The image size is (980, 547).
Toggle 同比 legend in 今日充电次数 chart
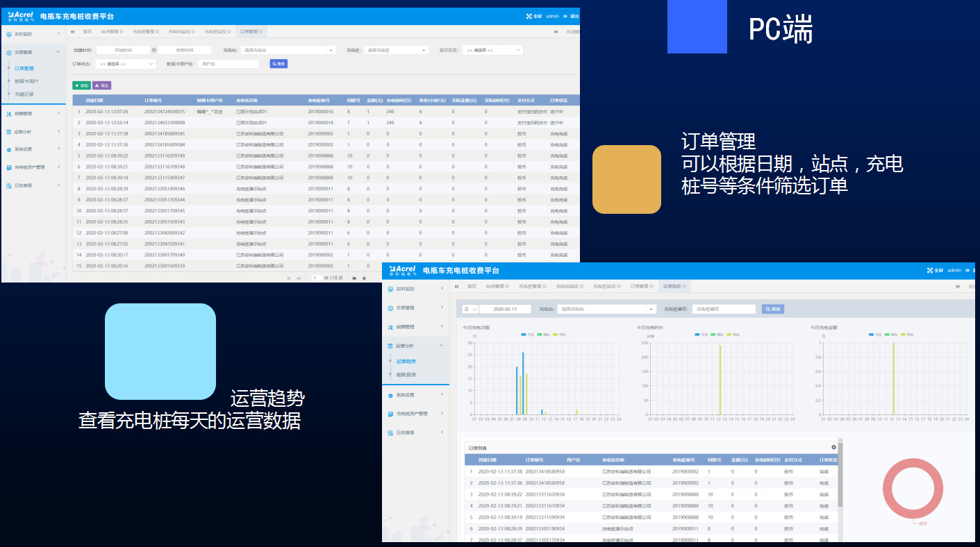pyautogui.click(x=543, y=335)
